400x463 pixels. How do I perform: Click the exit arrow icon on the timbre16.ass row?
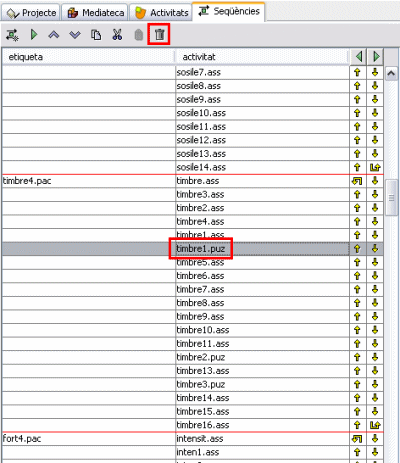click(x=375, y=425)
